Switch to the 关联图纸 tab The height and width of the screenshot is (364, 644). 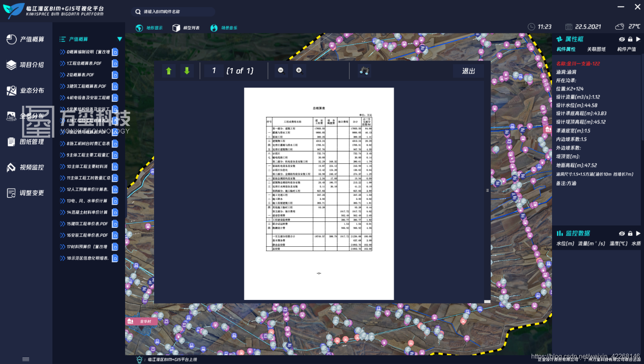pos(596,49)
